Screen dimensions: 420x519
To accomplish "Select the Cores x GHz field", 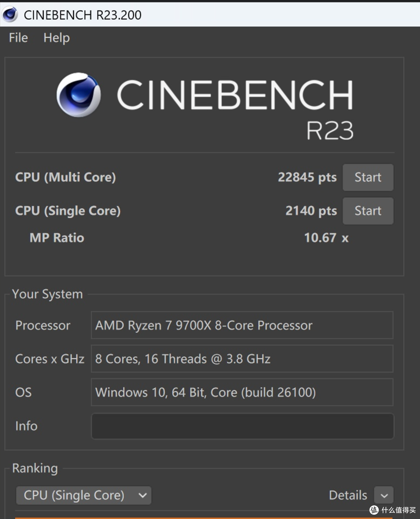I will [242, 359].
